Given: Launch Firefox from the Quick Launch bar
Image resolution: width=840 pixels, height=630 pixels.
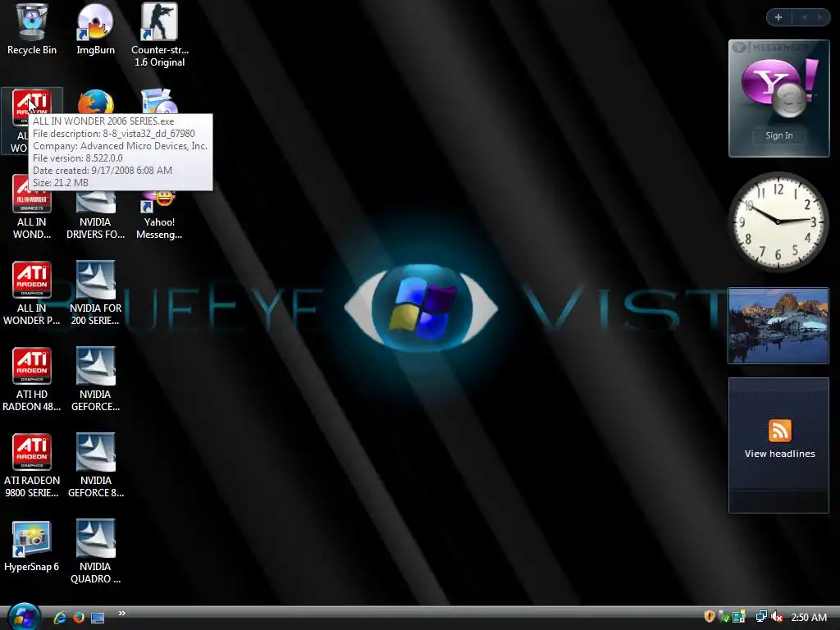Looking at the screenshot, I should [x=79, y=618].
